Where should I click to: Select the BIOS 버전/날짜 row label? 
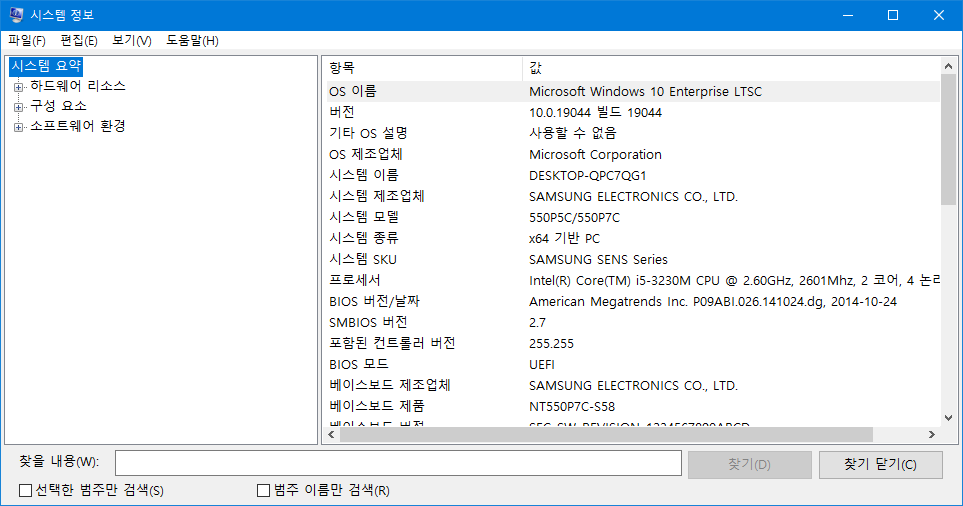(375, 301)
